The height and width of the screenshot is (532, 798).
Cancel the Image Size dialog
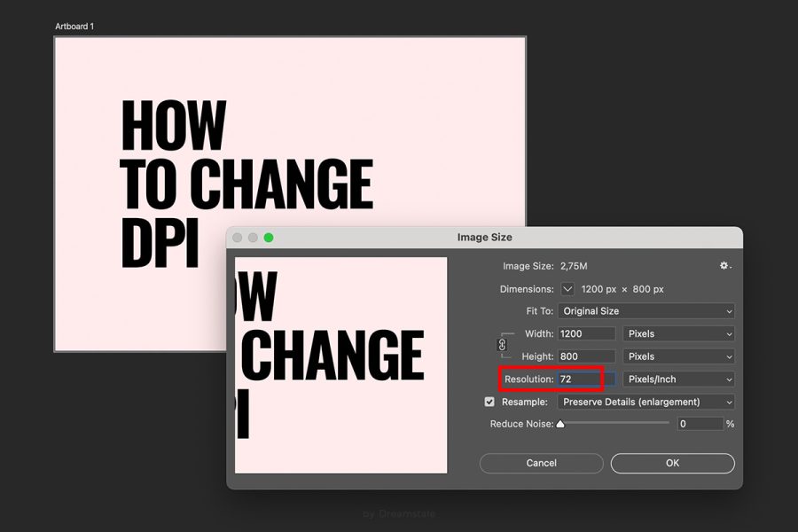(541, 463)
